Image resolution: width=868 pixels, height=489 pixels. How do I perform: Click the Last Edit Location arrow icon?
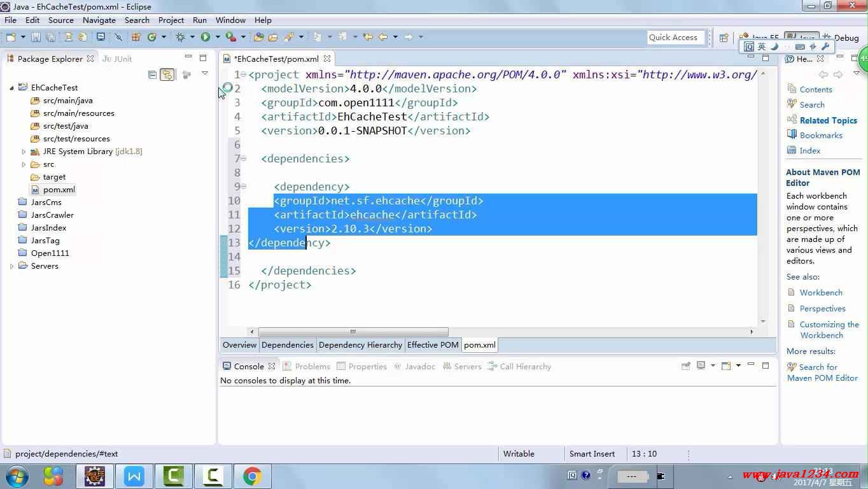click(x=368, y=37)
